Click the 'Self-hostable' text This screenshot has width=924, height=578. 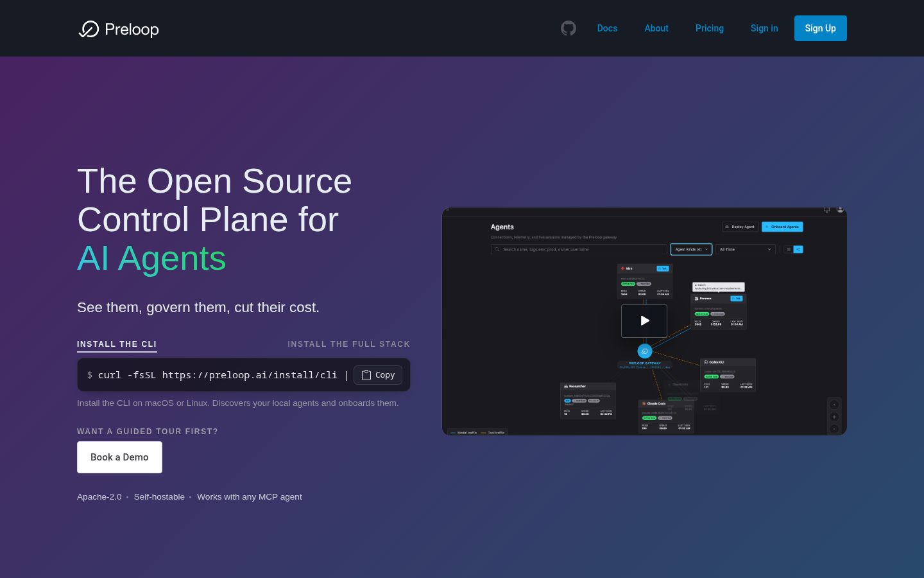[x=159, y=496]
